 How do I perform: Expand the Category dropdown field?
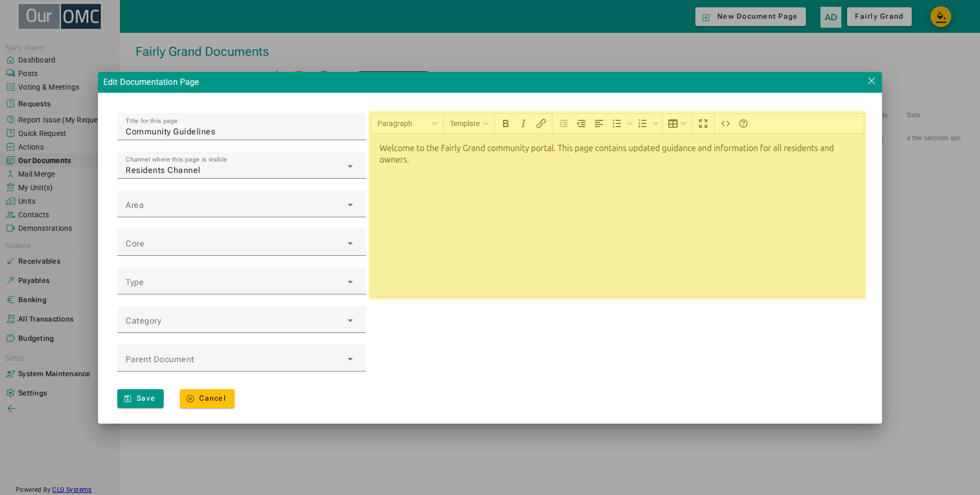click(241, 319)
